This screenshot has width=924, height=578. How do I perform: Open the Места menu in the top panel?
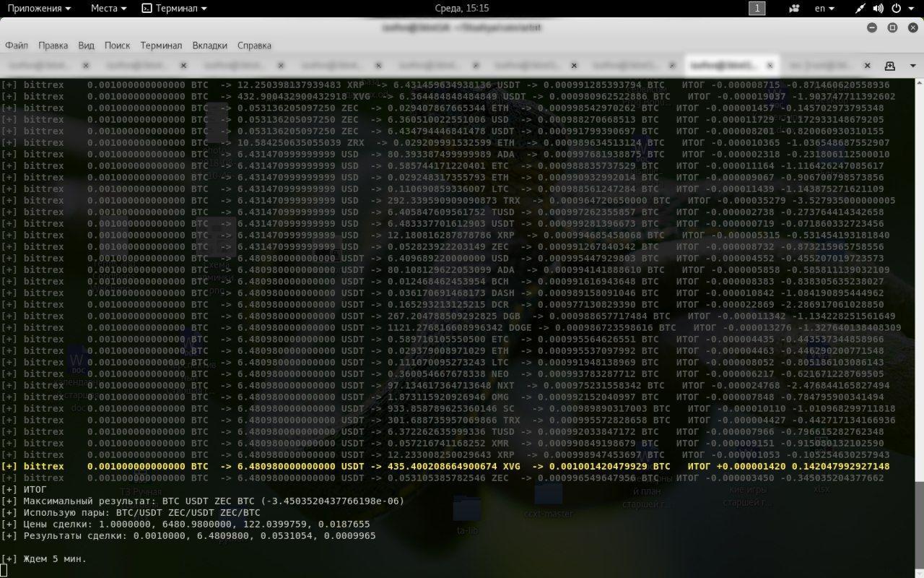(108, 8)
